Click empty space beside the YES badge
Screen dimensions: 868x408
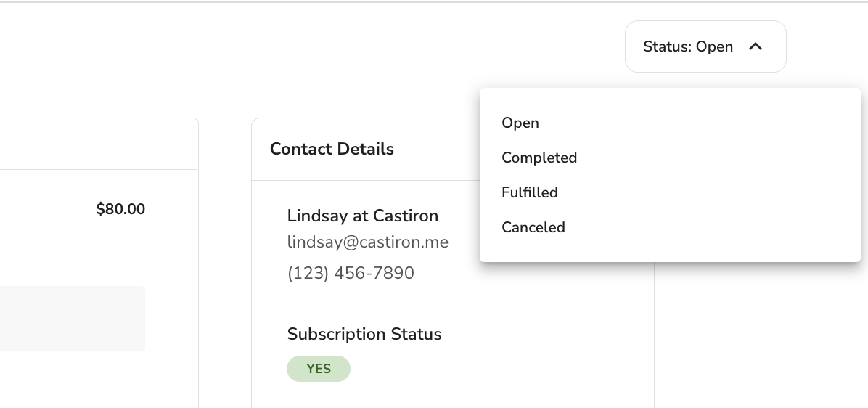pos(498,369)
